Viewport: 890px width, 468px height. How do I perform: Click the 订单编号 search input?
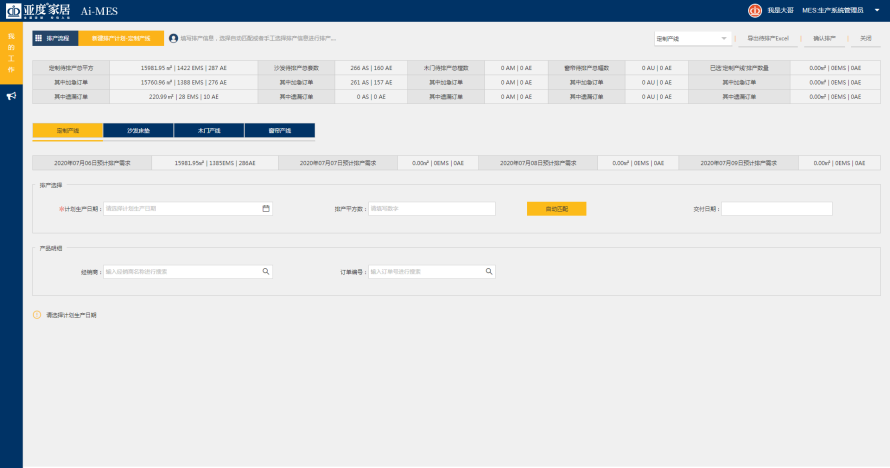[432, 271]
